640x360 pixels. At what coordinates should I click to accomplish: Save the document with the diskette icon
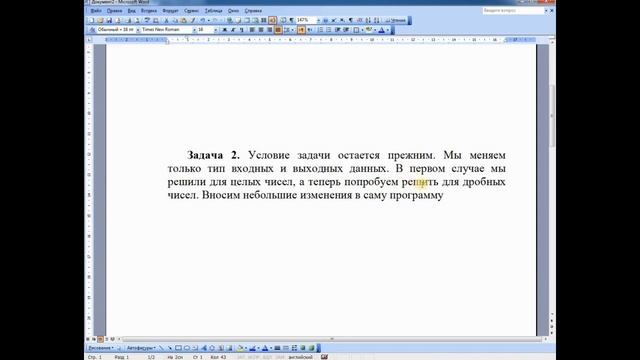coord(109,20)
